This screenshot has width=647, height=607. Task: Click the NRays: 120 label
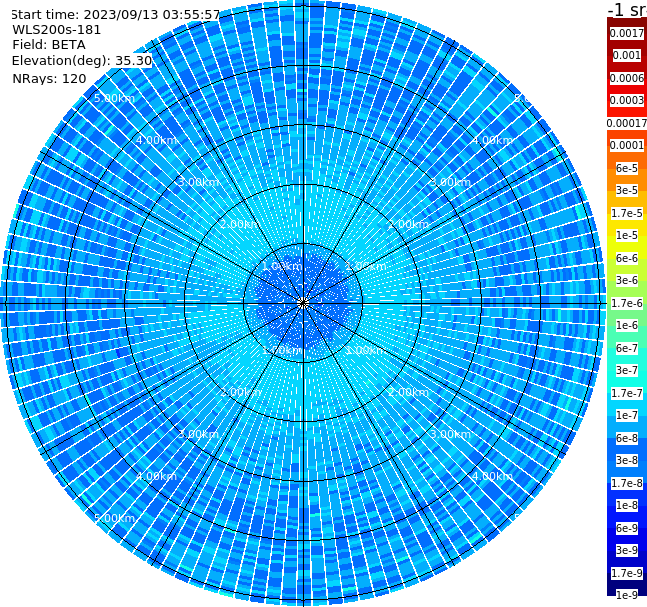(x=49, y=78)
